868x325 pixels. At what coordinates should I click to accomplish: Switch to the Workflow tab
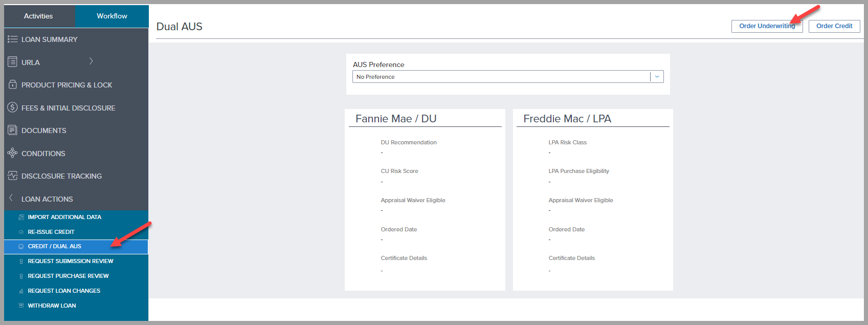click(112, 16)
